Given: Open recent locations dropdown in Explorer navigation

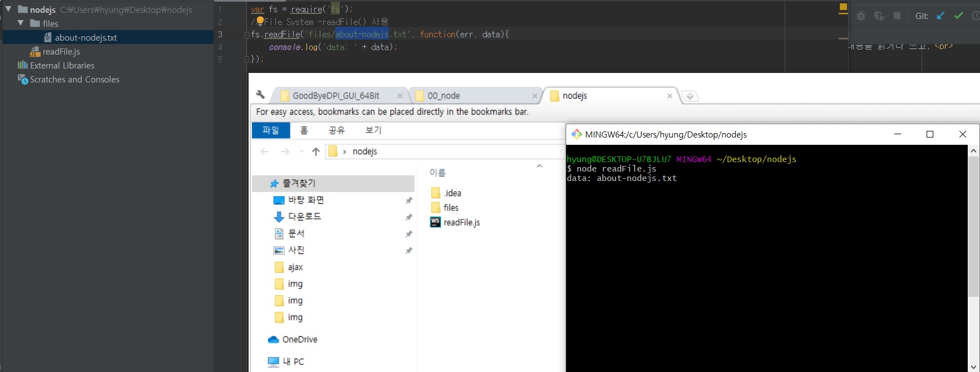Looking at the screenshot, I should (x=301, y=151).
